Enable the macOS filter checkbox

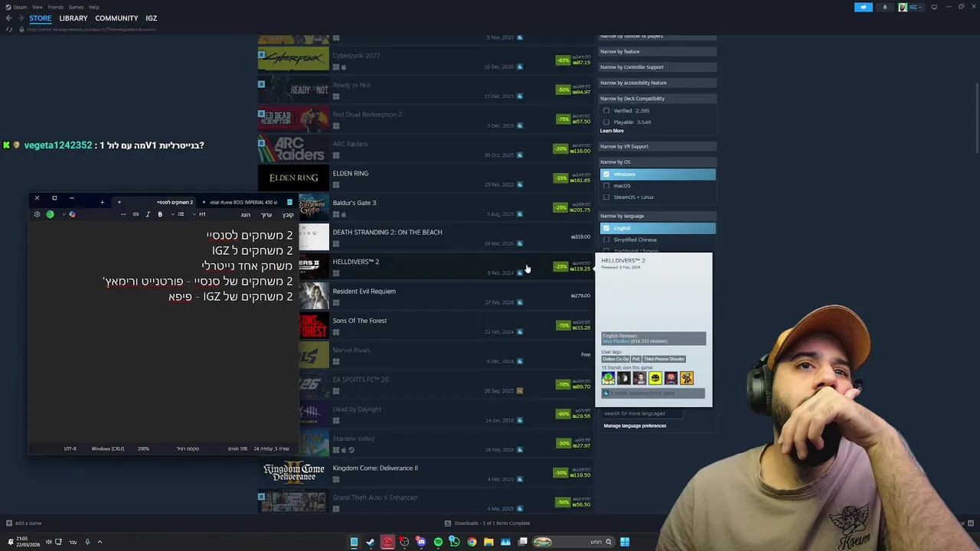tap(606, 186)
